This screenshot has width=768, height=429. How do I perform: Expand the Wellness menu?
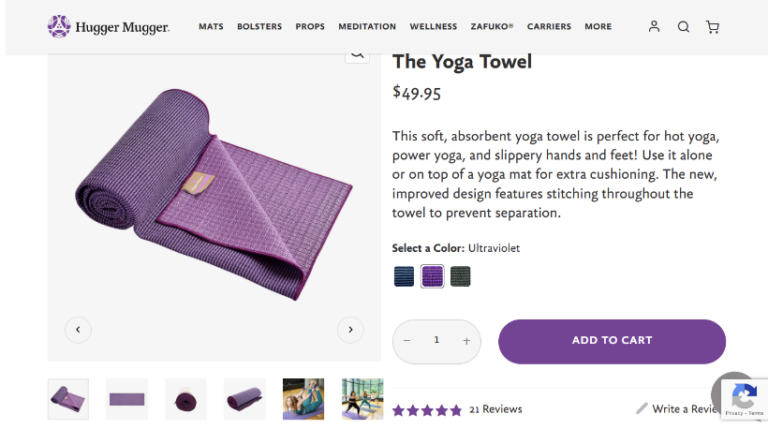tap(433, 27)
